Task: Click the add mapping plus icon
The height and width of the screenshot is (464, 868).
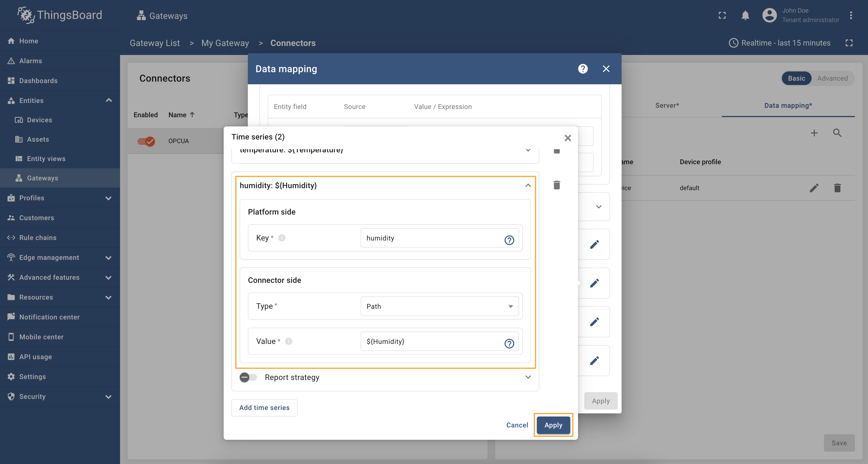Action: 814,133
